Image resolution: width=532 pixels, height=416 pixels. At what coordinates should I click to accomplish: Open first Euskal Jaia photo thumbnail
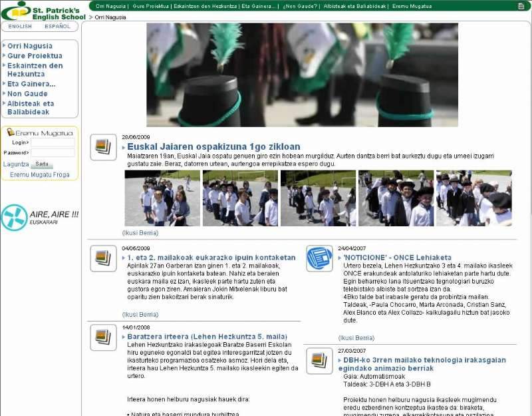162,198
